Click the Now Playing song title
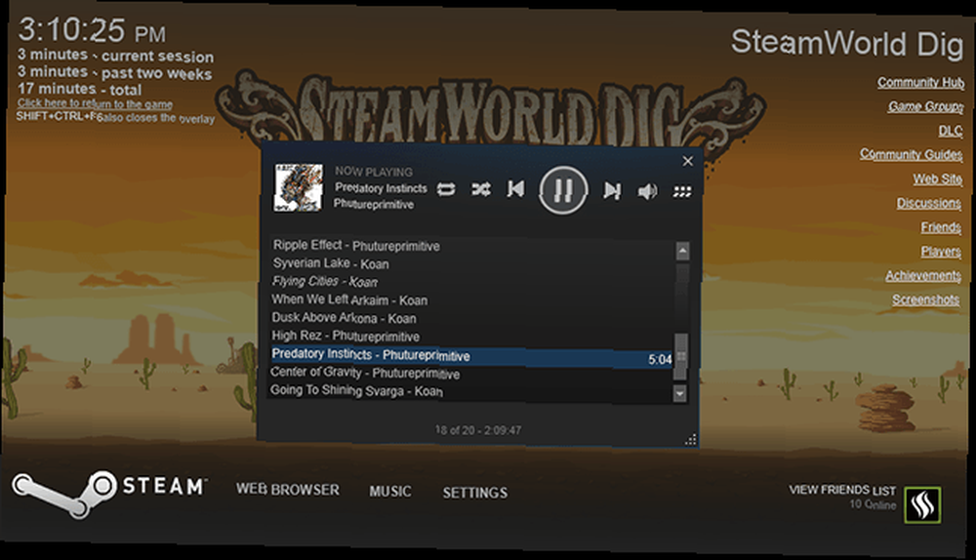Viewport: 976px width, 560px height. [x=381, y=188]
